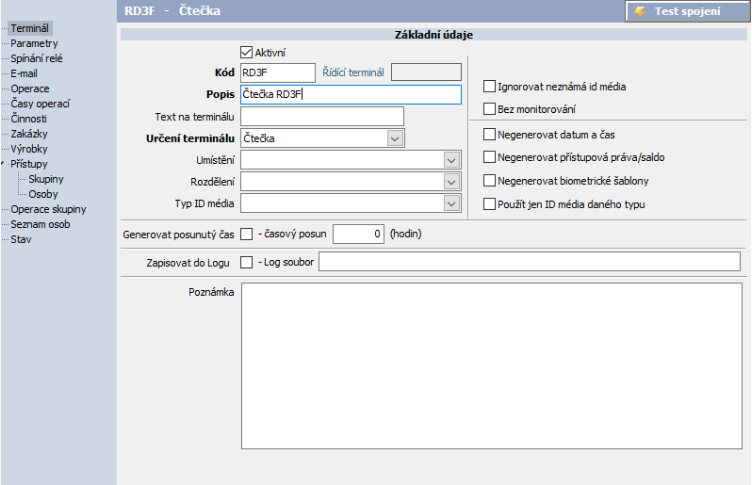Check Negenerovat biometrické šablony
This screenshot has height=485, width=752.
(x=490, y=181)
